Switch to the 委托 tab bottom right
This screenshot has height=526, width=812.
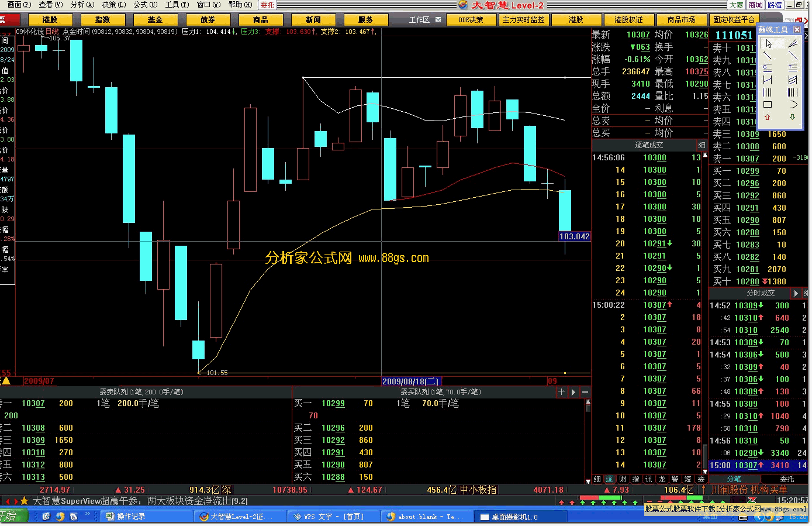(x=787, y=479)
